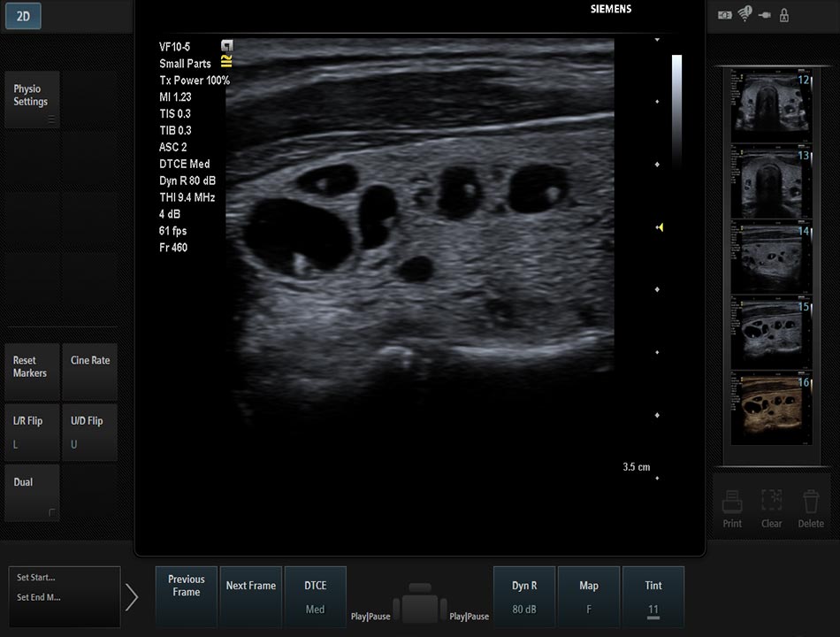
Task: Click the transducer orientation marker icon
Action: pos(227,46)
